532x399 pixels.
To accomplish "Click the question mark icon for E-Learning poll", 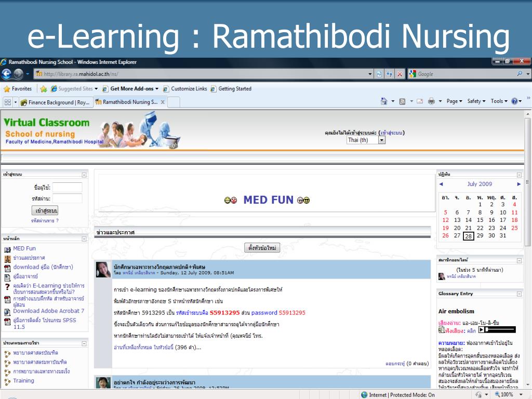I will tap(7, 287).
